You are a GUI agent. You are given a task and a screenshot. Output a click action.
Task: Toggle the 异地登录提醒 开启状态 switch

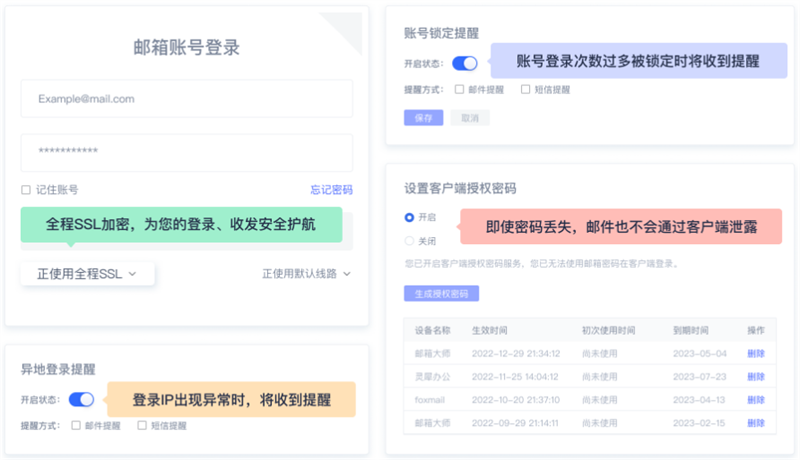point(82,399)
